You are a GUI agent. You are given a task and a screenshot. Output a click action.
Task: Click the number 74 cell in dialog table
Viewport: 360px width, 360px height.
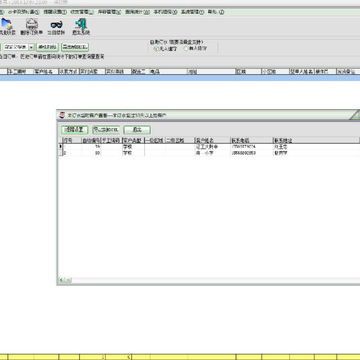point(91,146)
